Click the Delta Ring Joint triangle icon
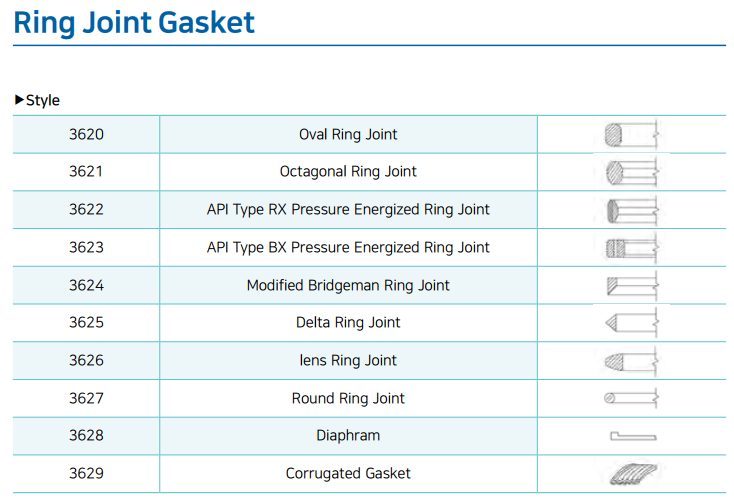 [632, 323]
